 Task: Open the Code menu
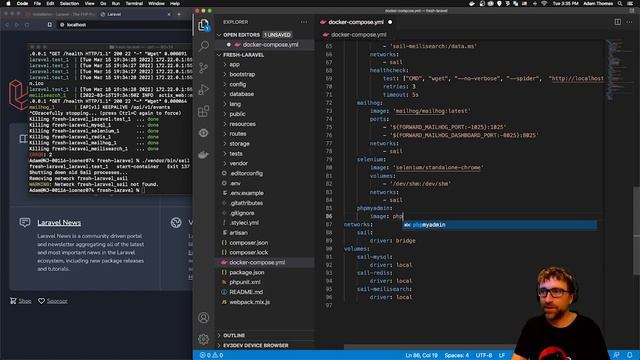(22, 3)
